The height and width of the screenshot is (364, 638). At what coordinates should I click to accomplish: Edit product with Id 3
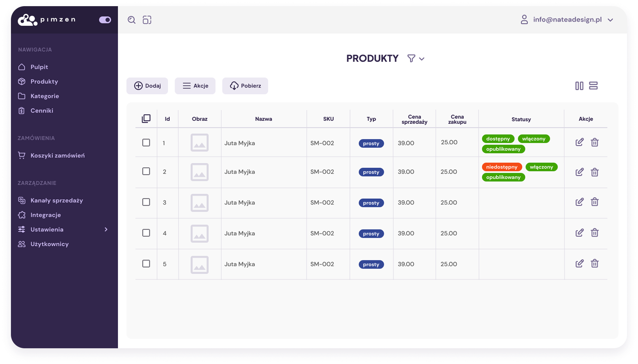click(579, 202)
